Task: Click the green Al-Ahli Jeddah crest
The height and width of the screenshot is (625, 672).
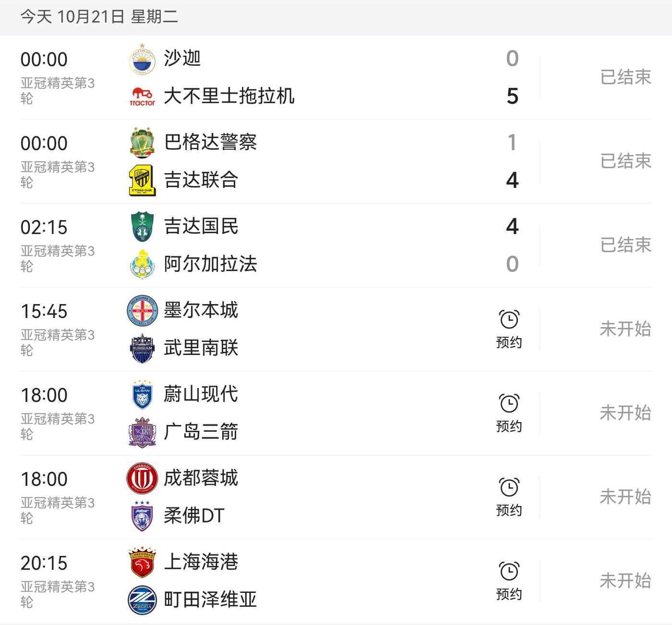Action: [x=142, y=226]
